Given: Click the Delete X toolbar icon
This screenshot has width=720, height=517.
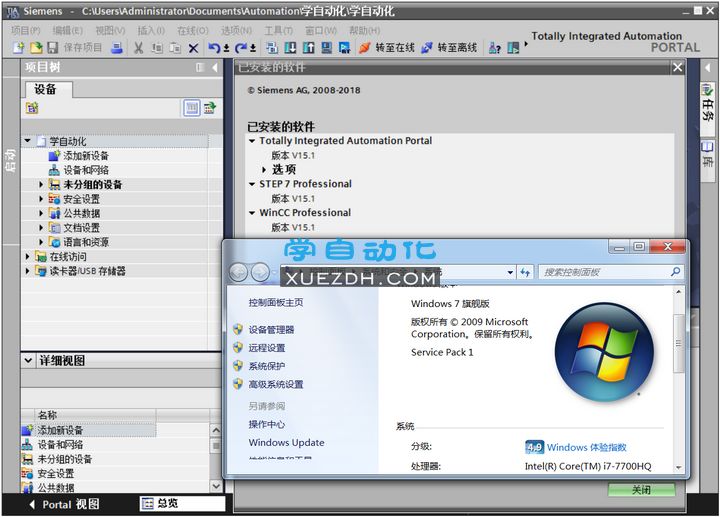Looking at the screenshot, I should pyautogui.click(x=194, y=48).
